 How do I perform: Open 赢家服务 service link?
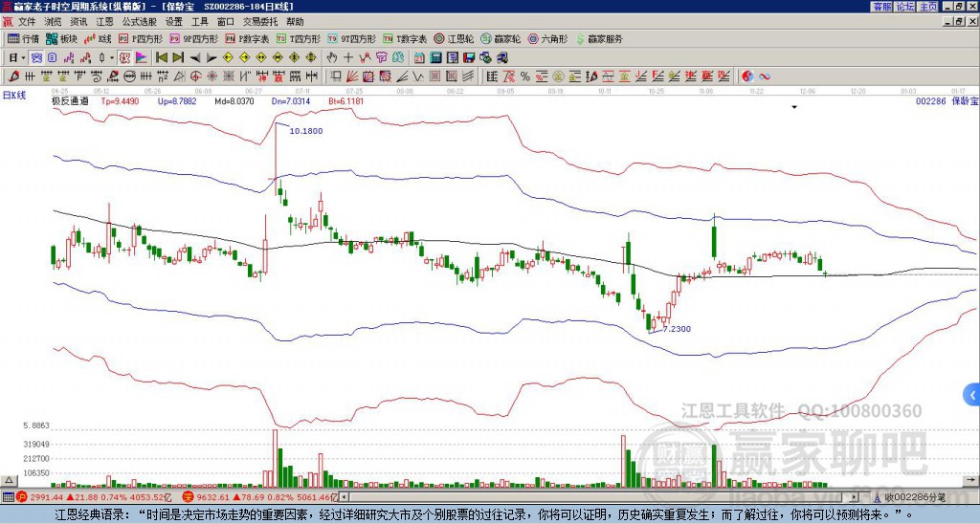click(x=599, y=38)
